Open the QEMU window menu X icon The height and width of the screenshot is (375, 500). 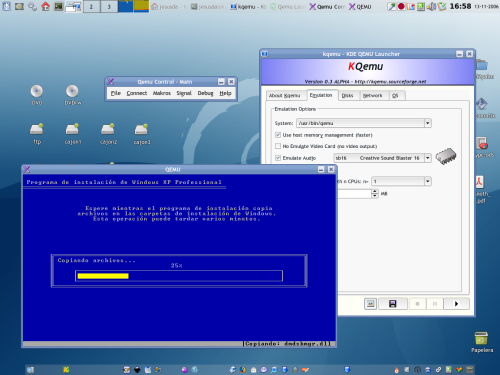coord(27,169)
